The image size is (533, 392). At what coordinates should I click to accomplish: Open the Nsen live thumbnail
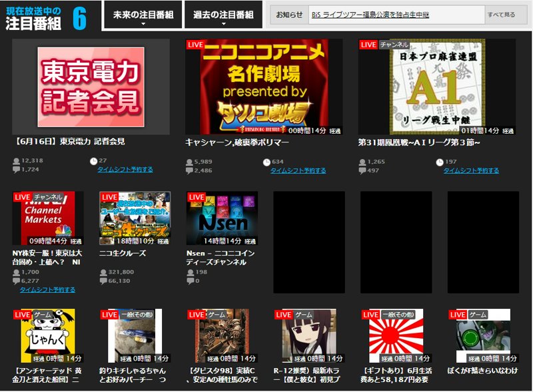(x=222, y=218)
